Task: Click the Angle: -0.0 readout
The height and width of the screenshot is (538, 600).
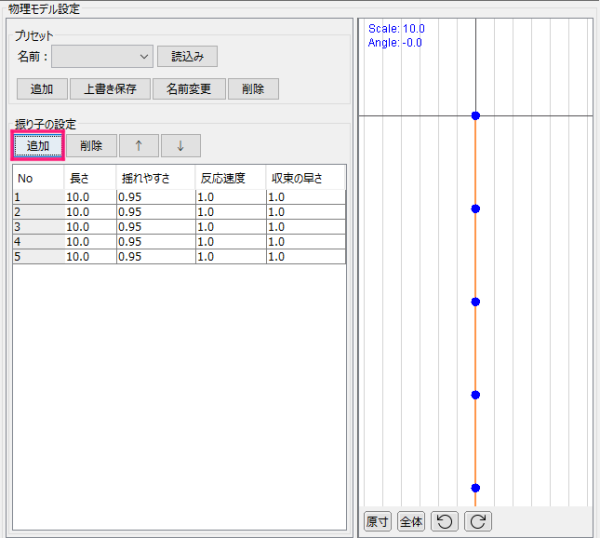Action: [395, 42]
